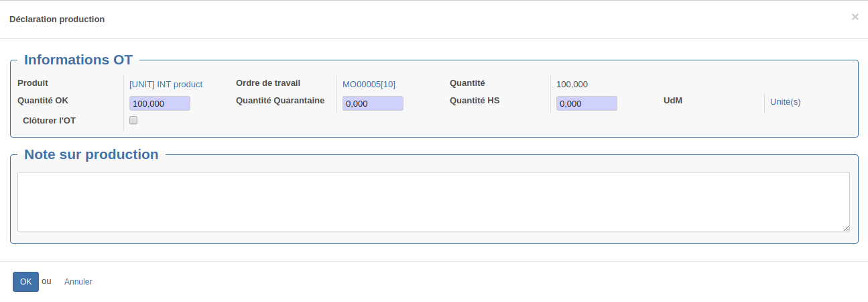Select the Note sur production heading
The image size is (868, 302).
pyautogui.click(x=91, y=154)
